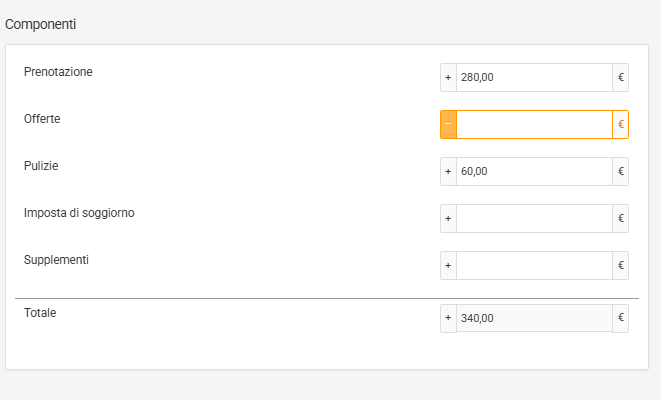Focus the Supplementi amount input
661x400 pixels.
(x=534, y=266)
